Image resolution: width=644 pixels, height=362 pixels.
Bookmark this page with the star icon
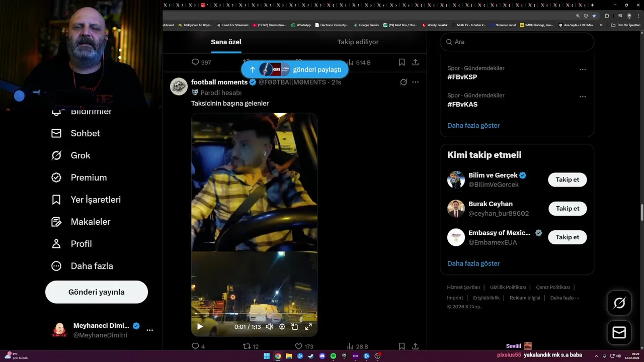pyautogui.click(x=594, y=16)
